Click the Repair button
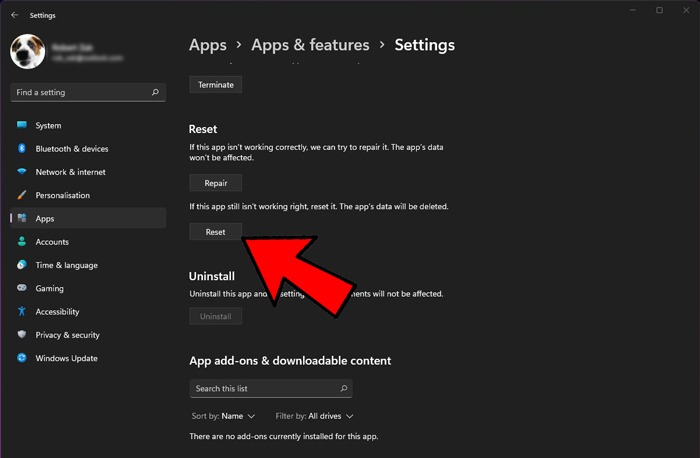 coord(216,183)
